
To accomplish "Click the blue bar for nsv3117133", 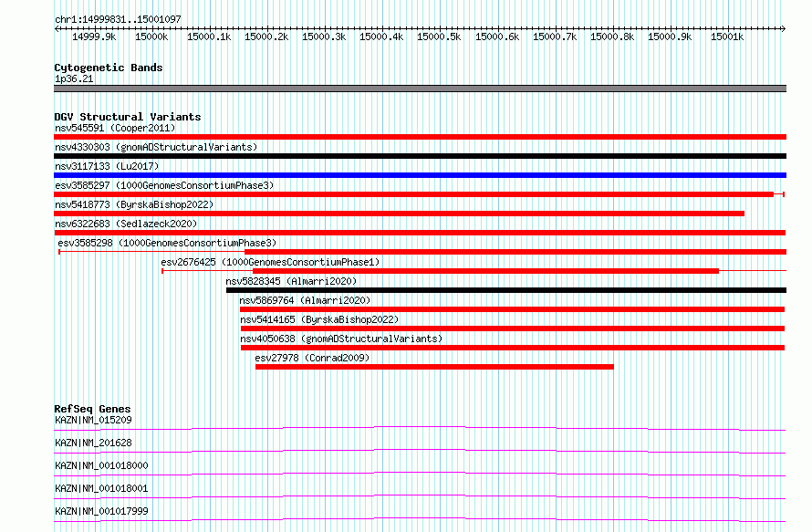I will click(x=420, y=175).
